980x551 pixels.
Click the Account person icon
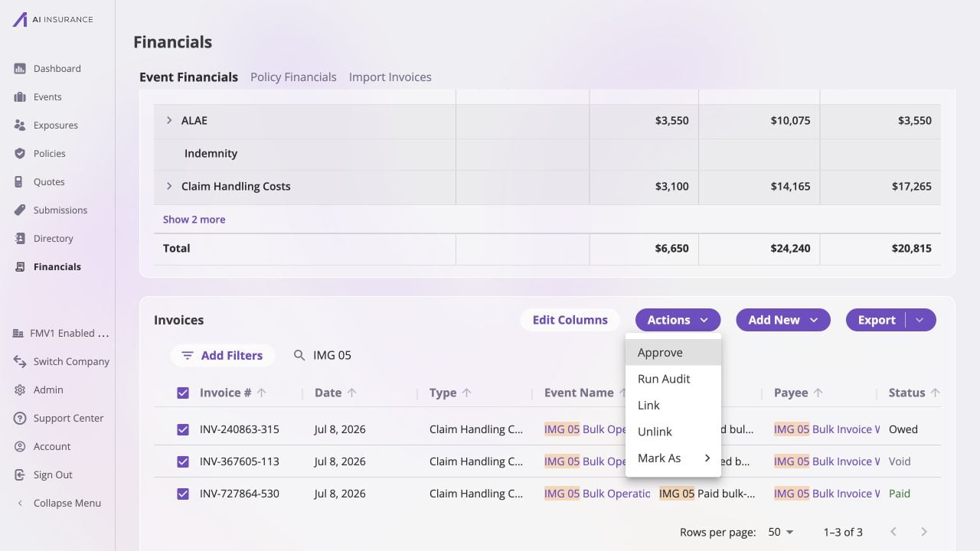click(x=20, y=447)
